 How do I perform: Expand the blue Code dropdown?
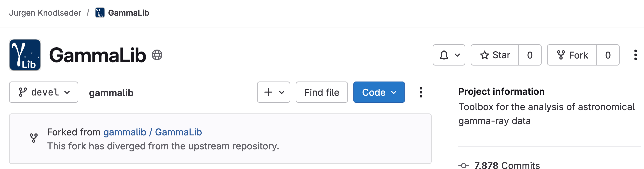[379, 92]
